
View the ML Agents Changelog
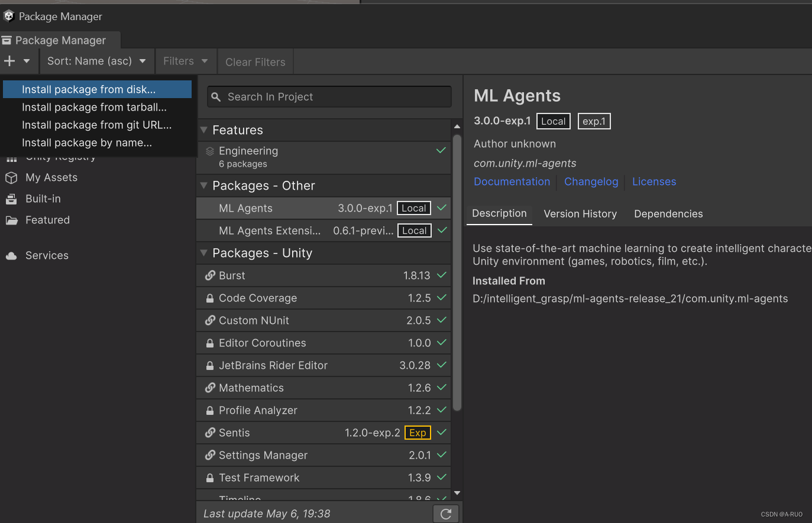591,181
